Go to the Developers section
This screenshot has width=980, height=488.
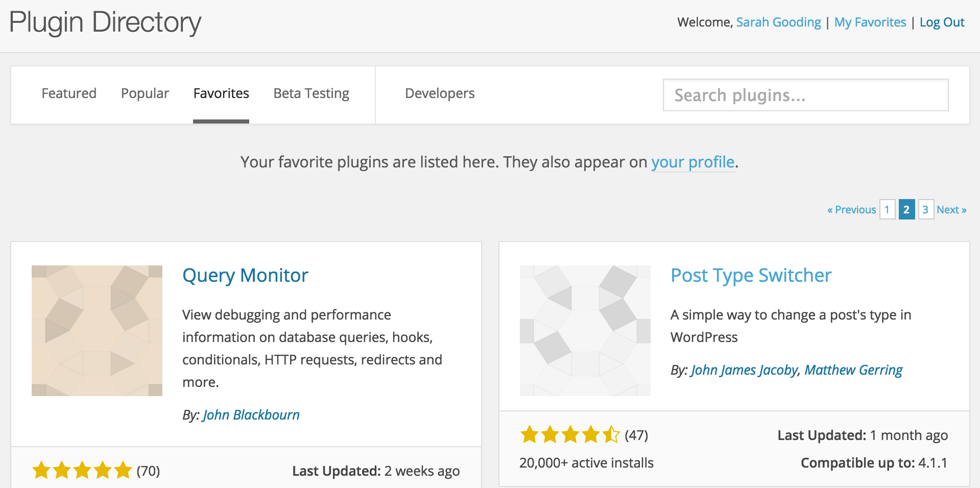click(x=440, y=93)
